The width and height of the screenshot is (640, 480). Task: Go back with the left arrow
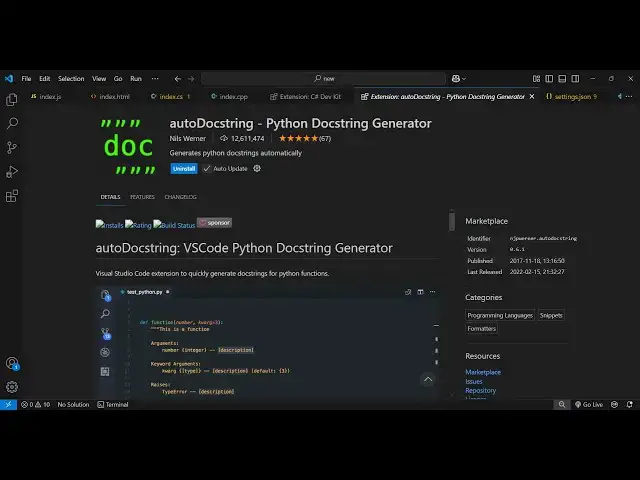coord(178,79)
